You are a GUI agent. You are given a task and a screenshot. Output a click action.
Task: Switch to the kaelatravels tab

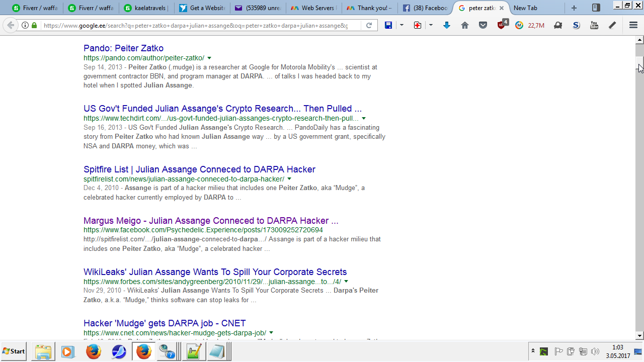(146, 8)
